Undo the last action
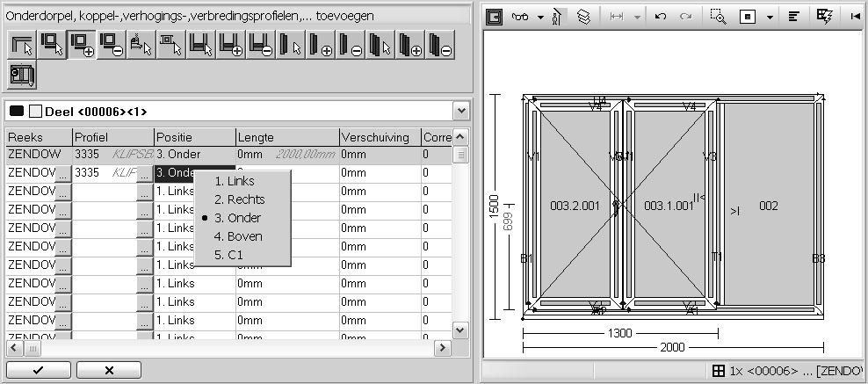868x384 pixels. (660, 17)
